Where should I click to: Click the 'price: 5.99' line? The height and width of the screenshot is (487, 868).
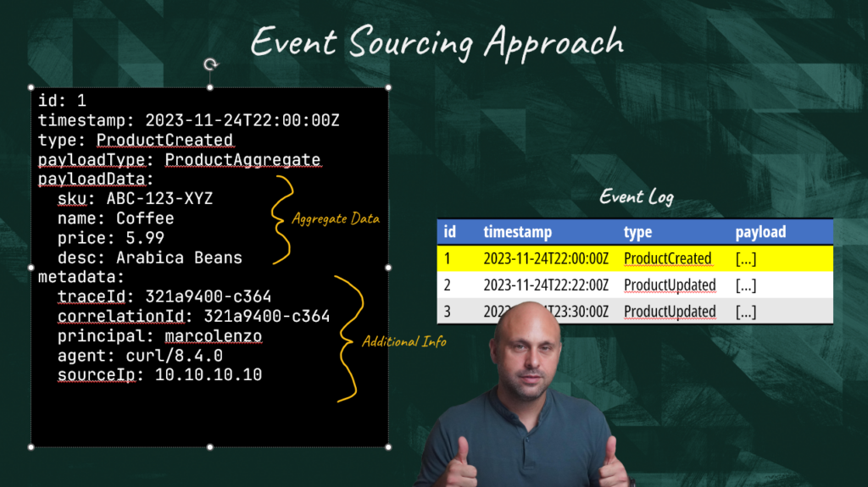point(111,238)
